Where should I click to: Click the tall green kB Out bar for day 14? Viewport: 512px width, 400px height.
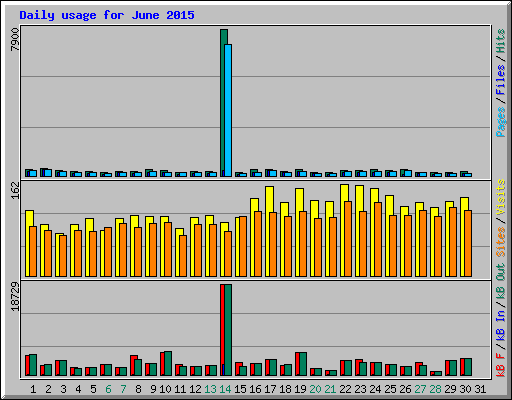tap(228, 330)
